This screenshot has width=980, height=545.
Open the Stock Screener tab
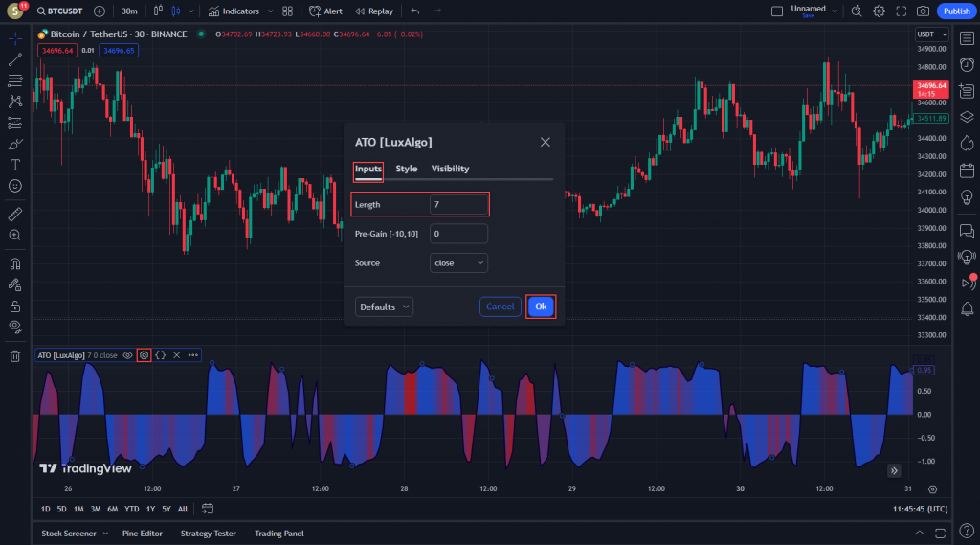click(x=69, y=534)
